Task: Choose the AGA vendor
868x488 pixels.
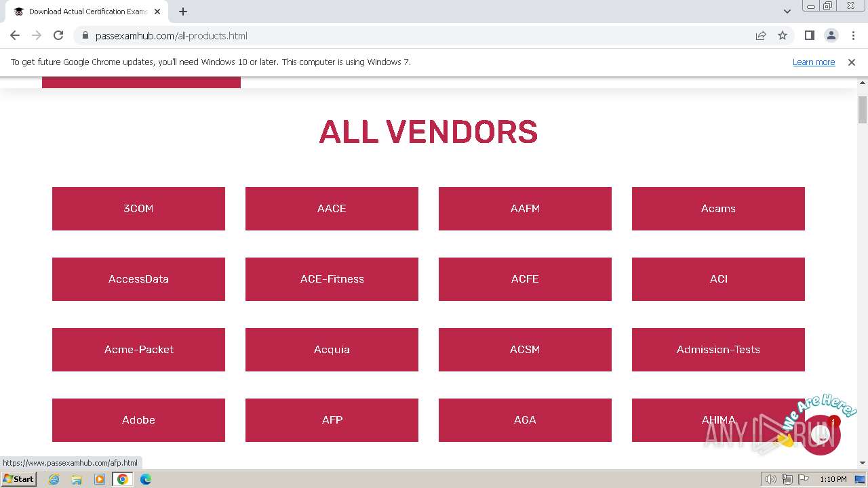Action: tap(525, 420)
